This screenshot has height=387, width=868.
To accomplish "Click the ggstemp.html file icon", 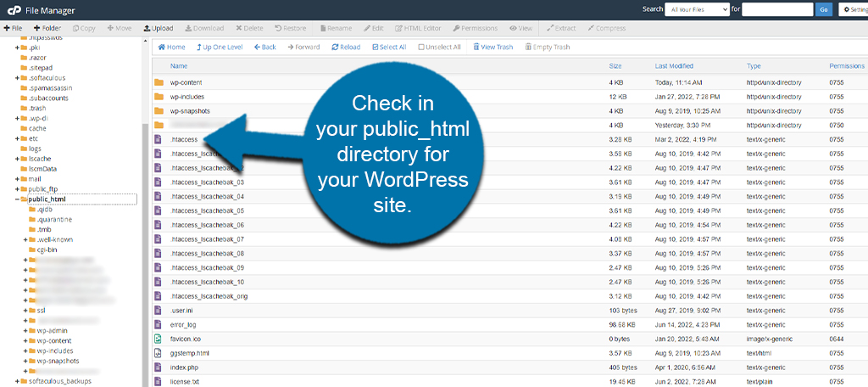I will coord(158,353).
